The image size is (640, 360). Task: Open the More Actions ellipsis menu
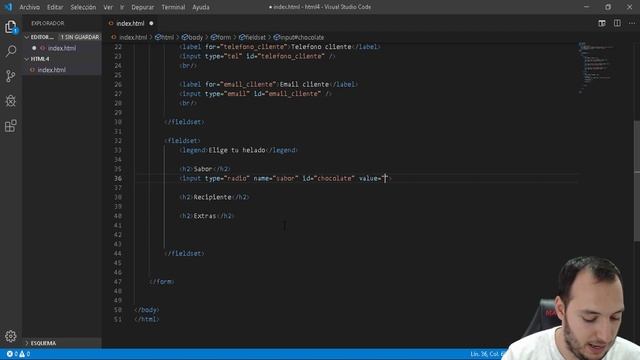tap(632, 23)
